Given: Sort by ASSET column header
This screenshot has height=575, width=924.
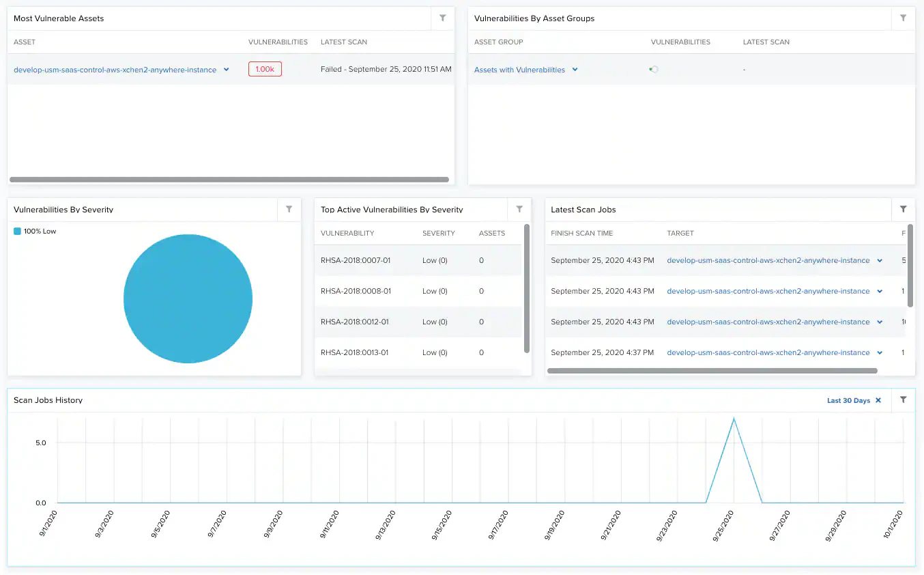Looking at the screenshot, I should point(25,42).
